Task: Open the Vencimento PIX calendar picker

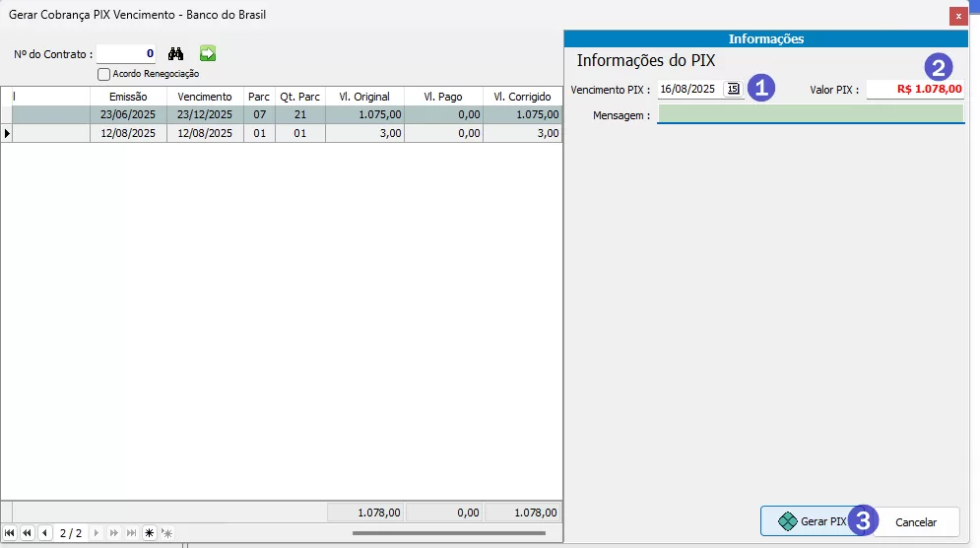Action: (733, 89)
